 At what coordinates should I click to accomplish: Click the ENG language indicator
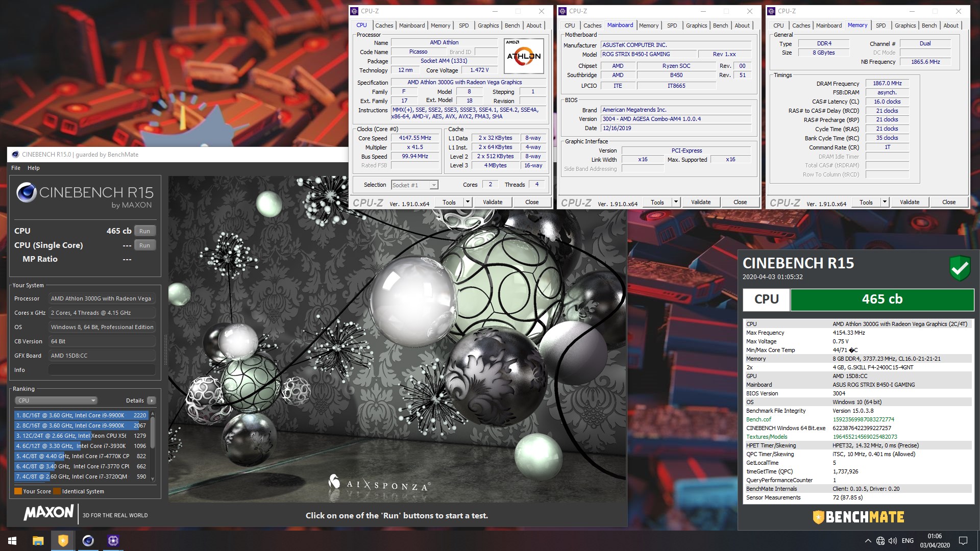[x=908, y=541]
